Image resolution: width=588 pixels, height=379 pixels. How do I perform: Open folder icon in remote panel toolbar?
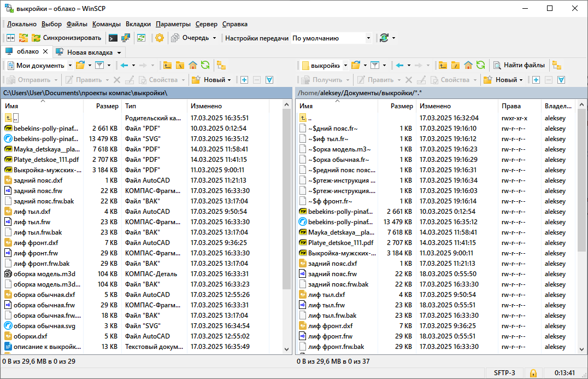pos(356,65)
